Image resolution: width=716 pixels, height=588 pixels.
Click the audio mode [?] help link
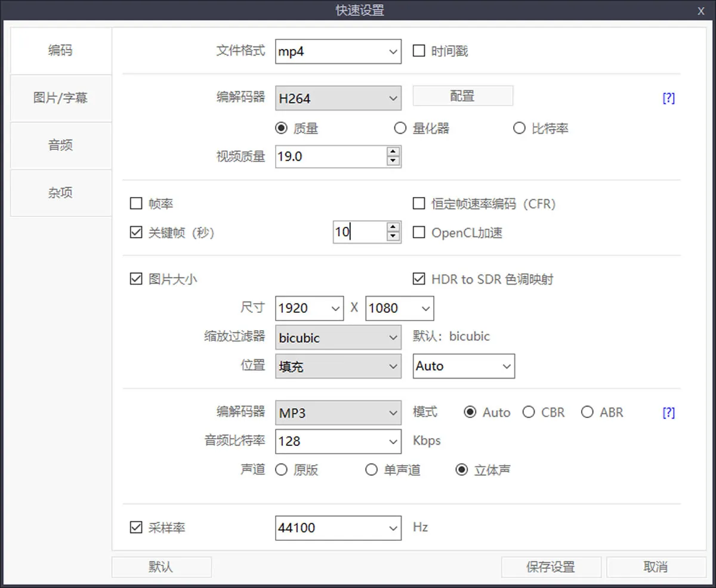click(x=668, y=412)
